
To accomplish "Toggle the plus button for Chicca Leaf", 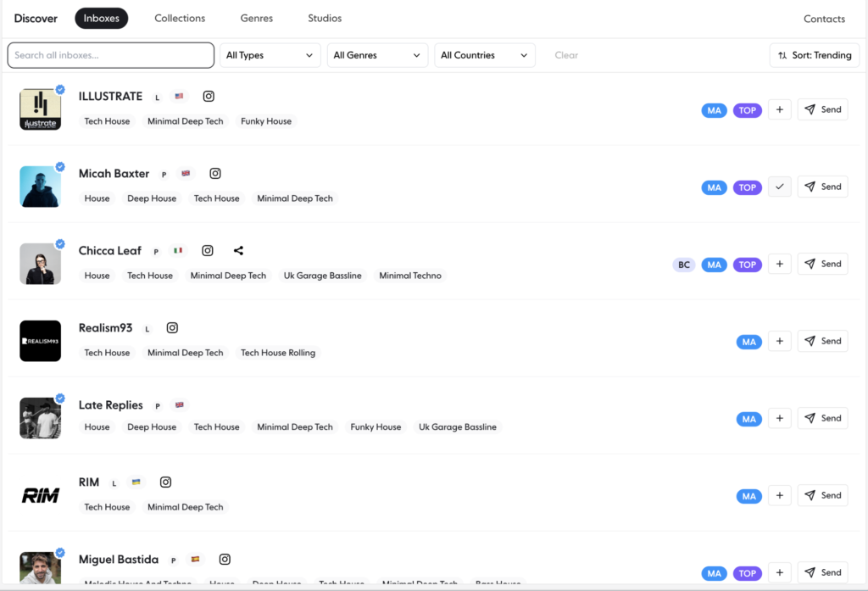I will 779,264.
